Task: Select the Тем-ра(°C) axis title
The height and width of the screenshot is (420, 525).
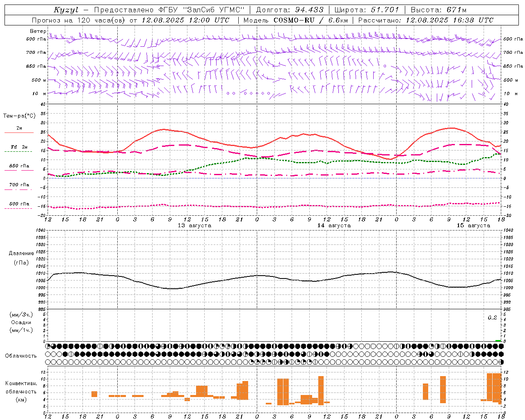Action: point(20,116)
